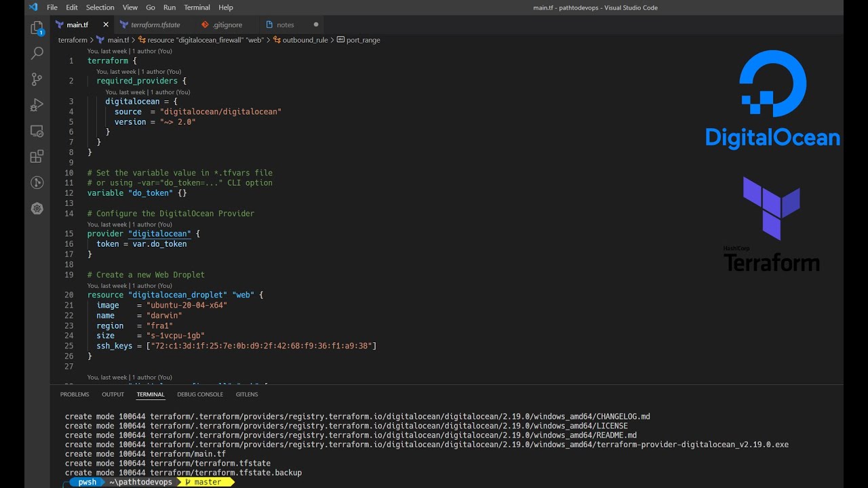The height and width of the screenshot is (488, 868).
Task: Click the "darwin" name value
Action: [x=164, y=316]
